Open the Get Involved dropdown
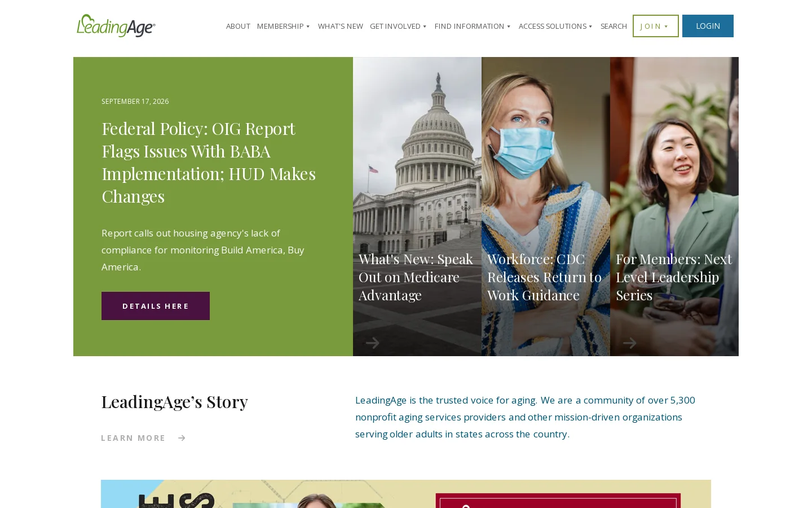The image size is (812, 508). pos(398,26)
